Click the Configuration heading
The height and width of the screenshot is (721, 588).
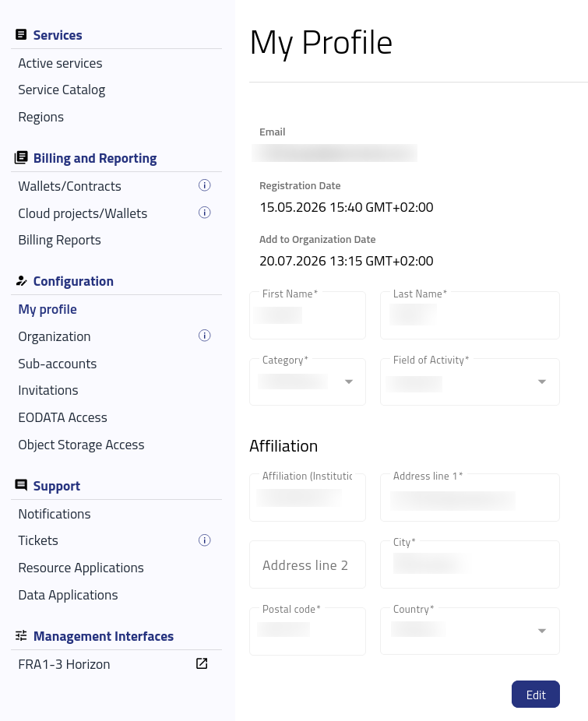tap(73, 281)
